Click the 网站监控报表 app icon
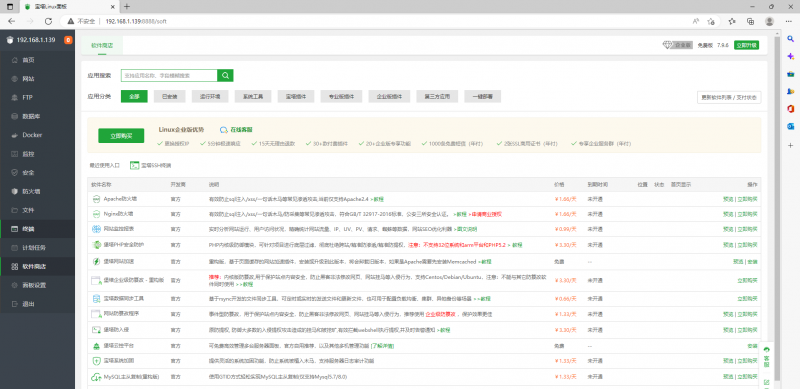 [x=96, y=229]
